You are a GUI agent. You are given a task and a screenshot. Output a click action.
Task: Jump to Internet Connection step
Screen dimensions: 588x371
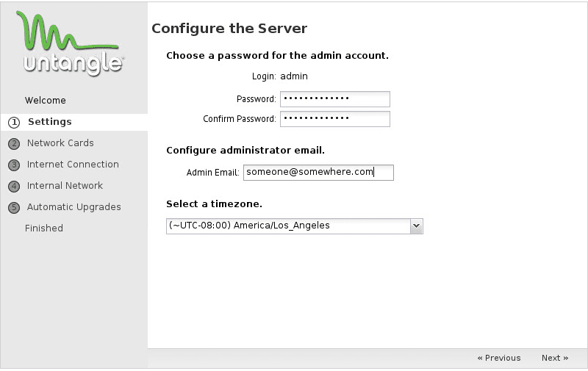73,165
